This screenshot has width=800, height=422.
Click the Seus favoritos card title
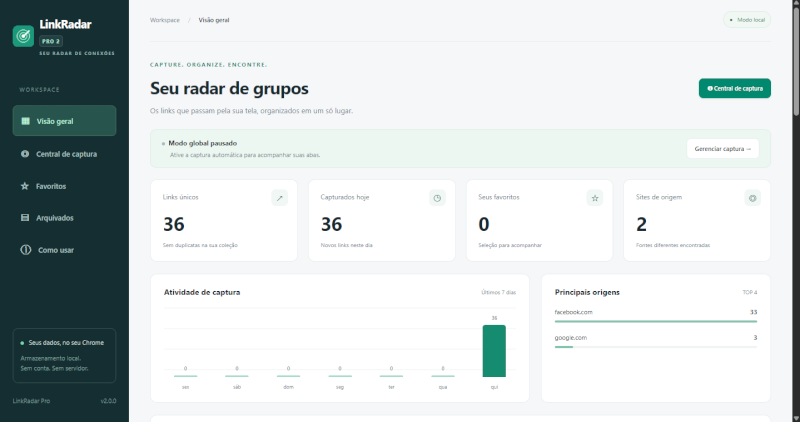pos(498,197)
